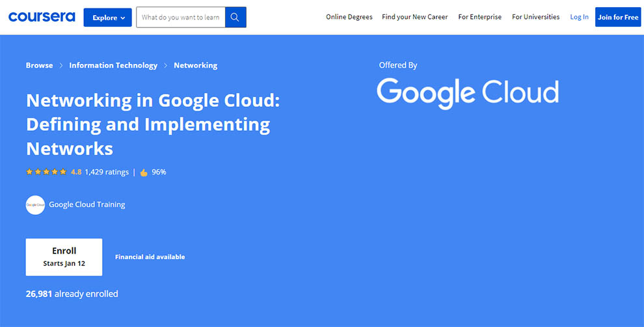644x327 pixels.
Task: Open Find your New Career
Action: [x=415, y=17]
